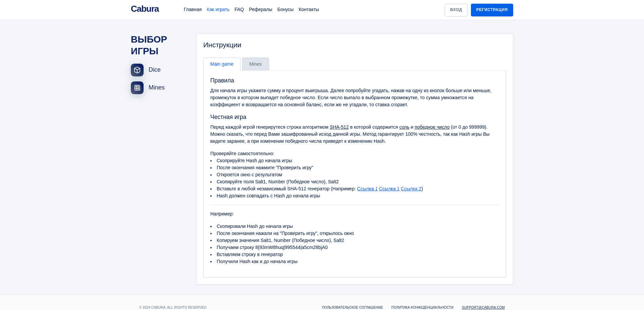Open the Бонусы menu item
644x310 pixels.
285,9
